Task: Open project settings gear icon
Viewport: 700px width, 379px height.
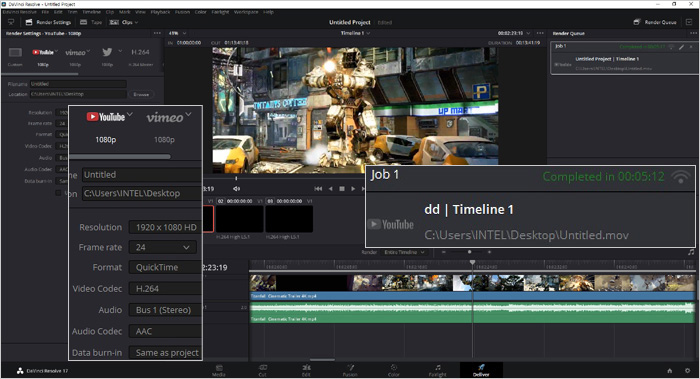Action: pos(688,371)
